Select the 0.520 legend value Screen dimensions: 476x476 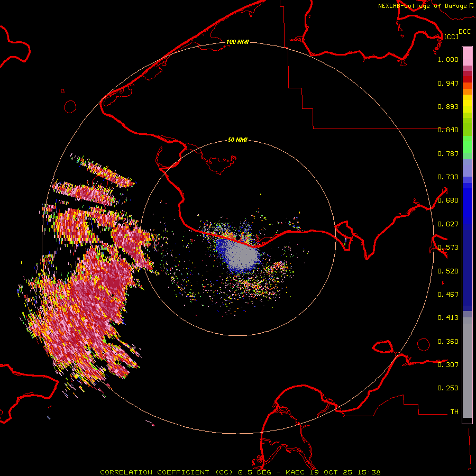pos(448,271)
